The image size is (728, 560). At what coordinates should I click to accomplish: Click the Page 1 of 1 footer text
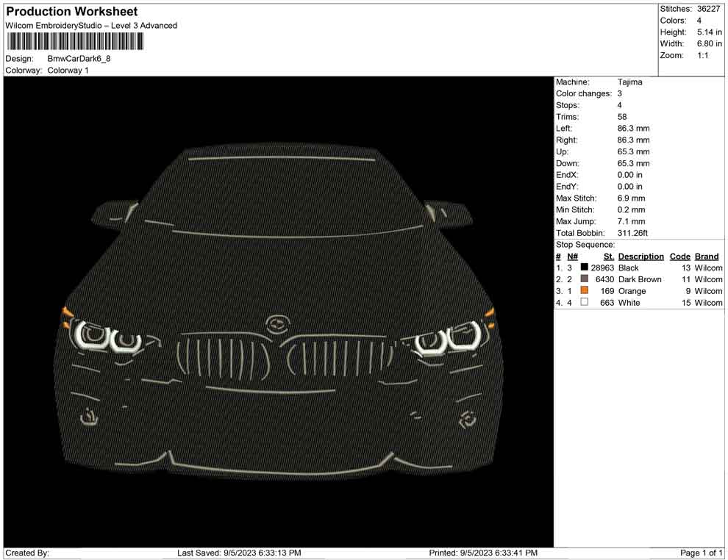702,553
